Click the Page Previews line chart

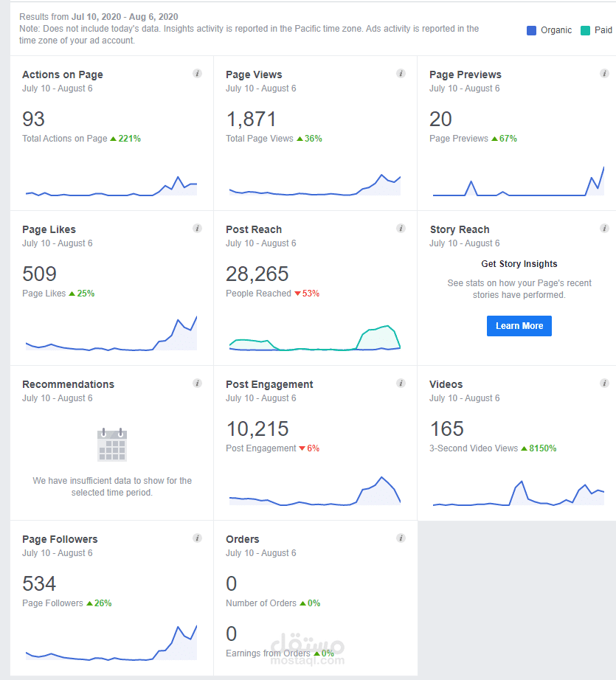[x=519, y=181]
